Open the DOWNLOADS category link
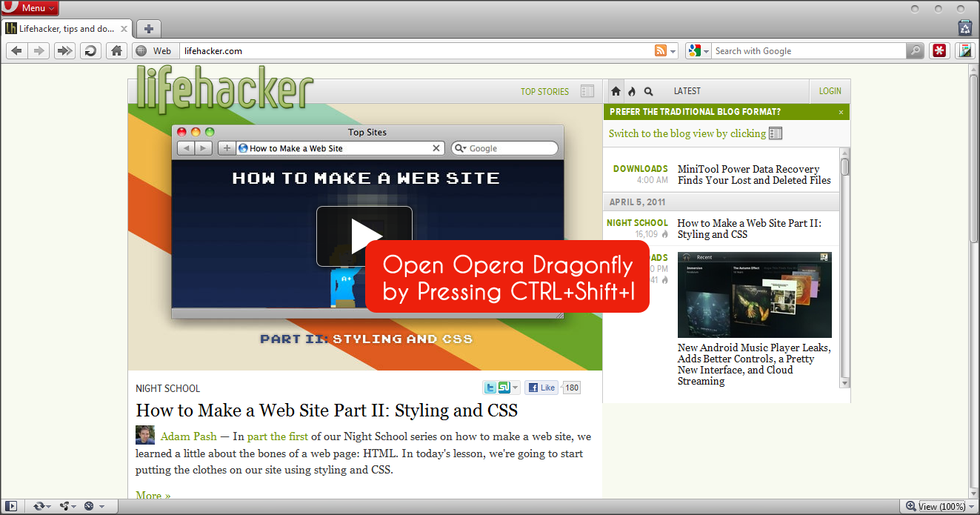Image resolution: width=980 pixels, height=515 pixels. coord(641,169)
